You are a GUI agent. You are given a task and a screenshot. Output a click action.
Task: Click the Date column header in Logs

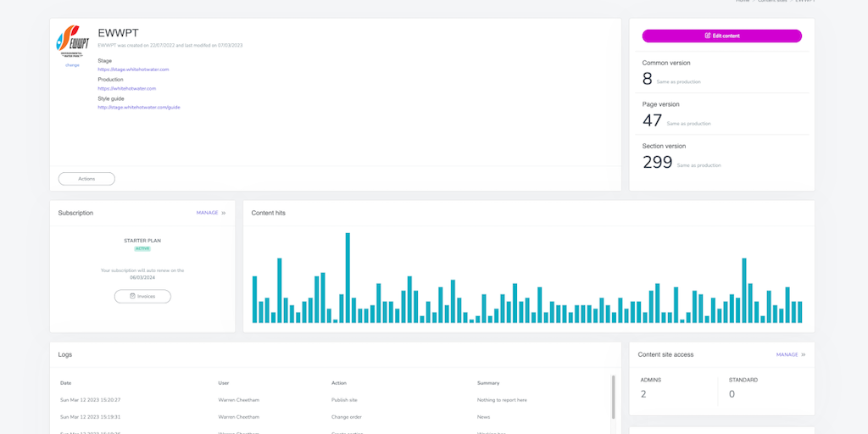point(65,383)
